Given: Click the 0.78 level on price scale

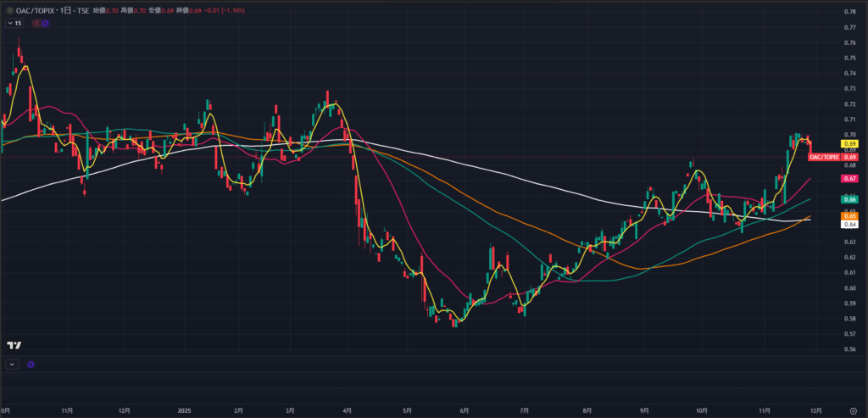Looking at the screenshot, I should click(x=849, y=12).
